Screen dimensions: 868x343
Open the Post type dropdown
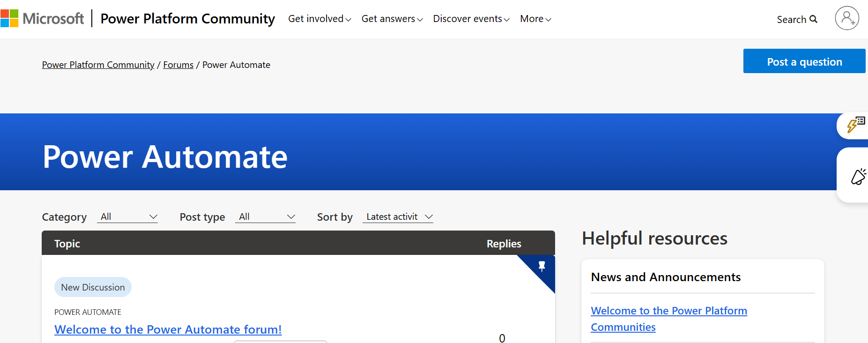coord(265,216)
